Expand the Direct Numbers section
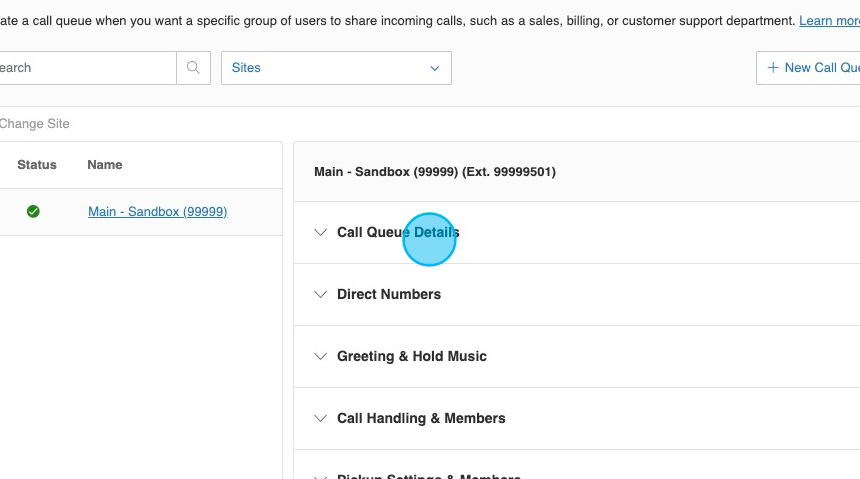This screenshot has height=479, width=860. 389,295
